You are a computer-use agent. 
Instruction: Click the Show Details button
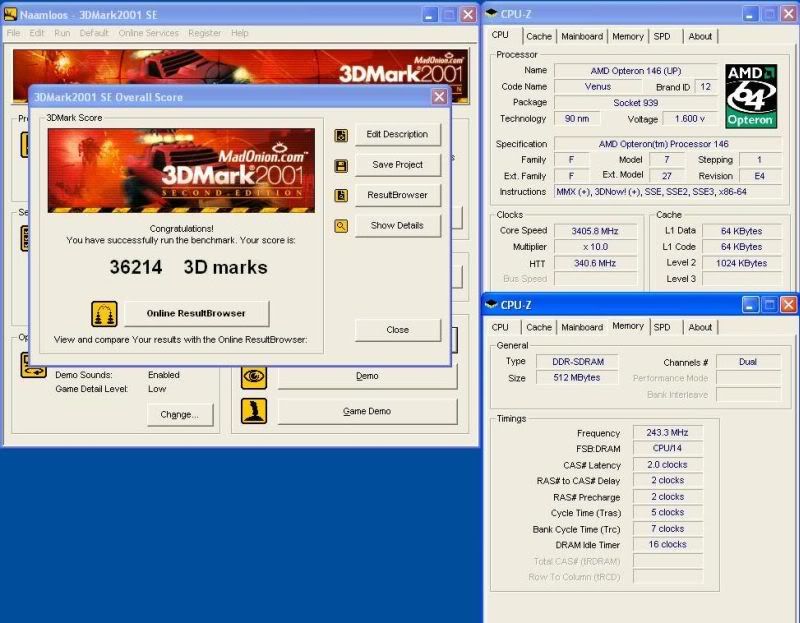(x=397, y=226)
